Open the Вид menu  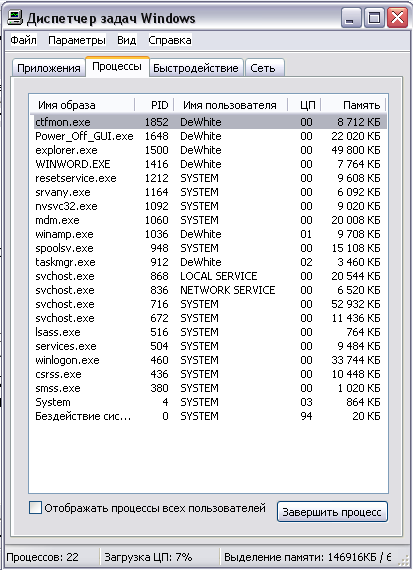[127, 40]
